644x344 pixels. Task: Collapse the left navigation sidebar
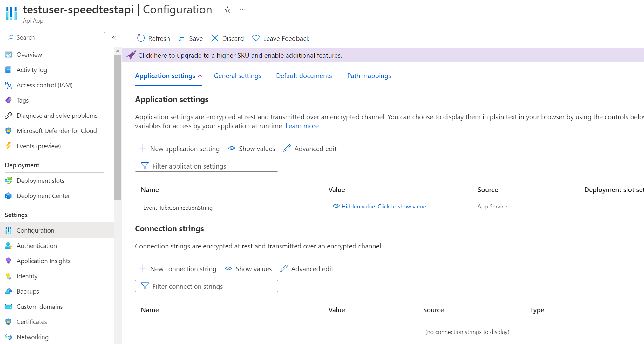coord(114,37)
